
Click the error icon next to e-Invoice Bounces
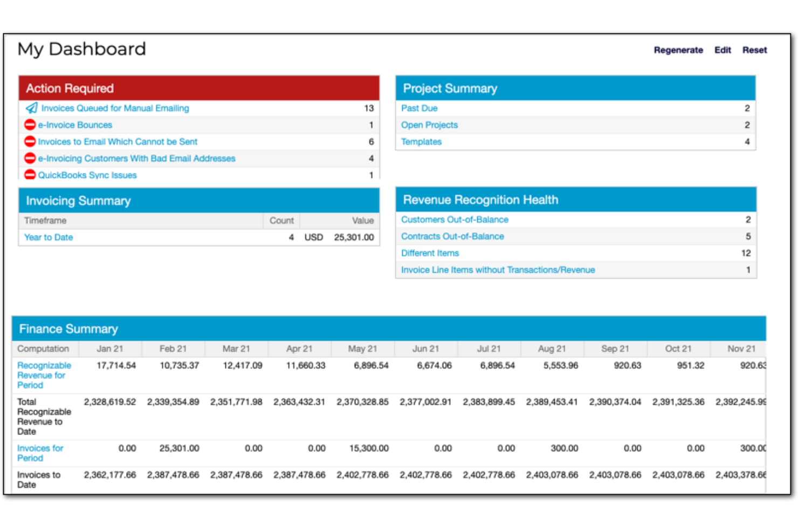pyautogui.click(x=30, y=125)
